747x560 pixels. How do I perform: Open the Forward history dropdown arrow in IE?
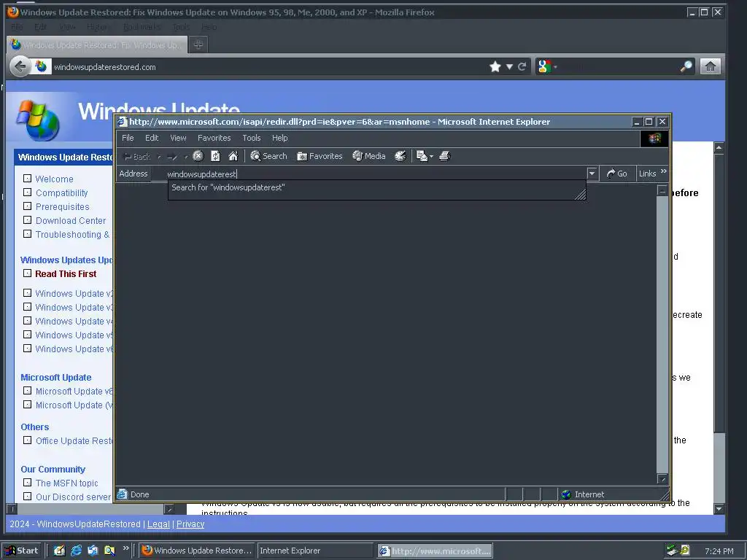[186, 157]
